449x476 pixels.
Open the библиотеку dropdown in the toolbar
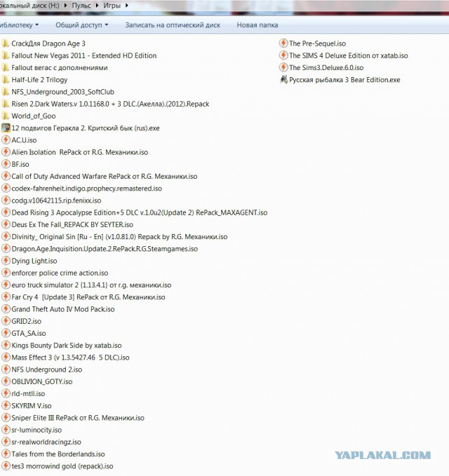point(19,25)
